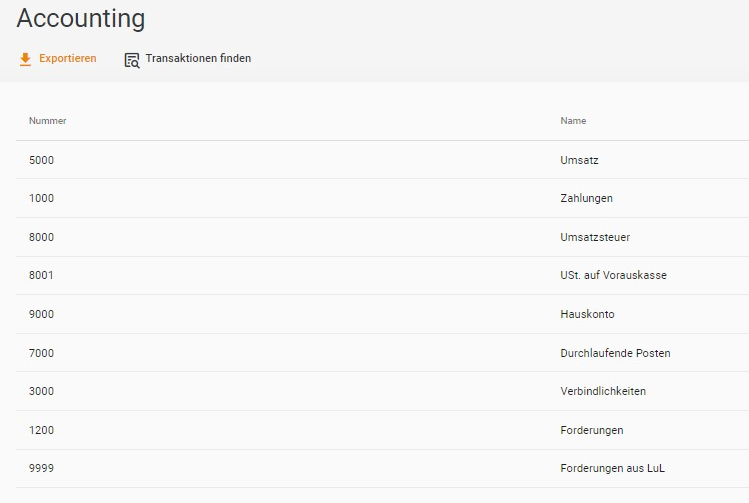
Task: Open the Durchlaufende Posten account
Action: click(x=615, y=353)
